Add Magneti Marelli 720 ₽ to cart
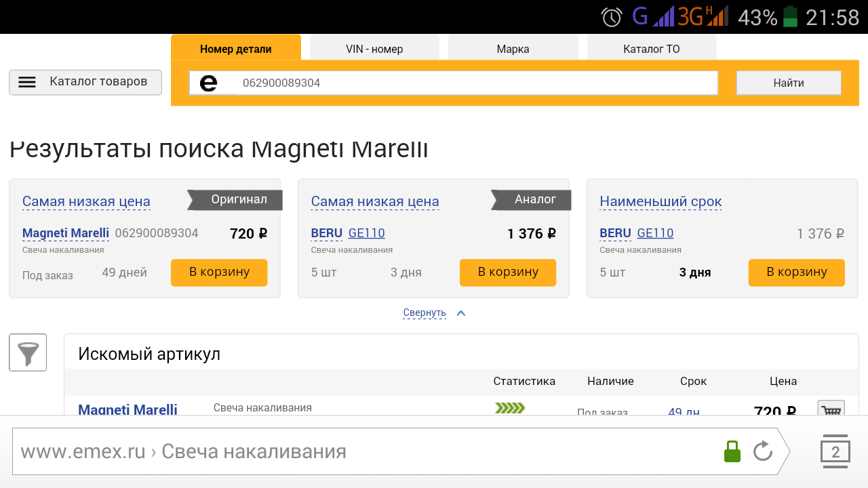The height and width of the screenshot is (488, 868). coord(219,272)
